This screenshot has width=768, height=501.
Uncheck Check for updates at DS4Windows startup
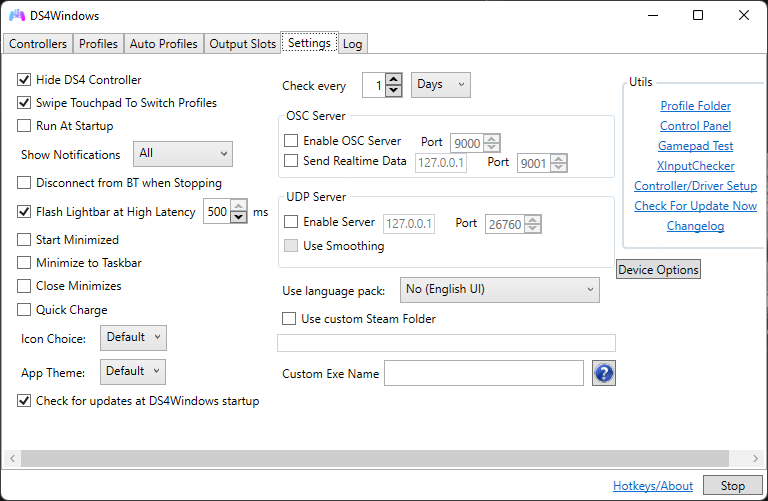[24, 401]
